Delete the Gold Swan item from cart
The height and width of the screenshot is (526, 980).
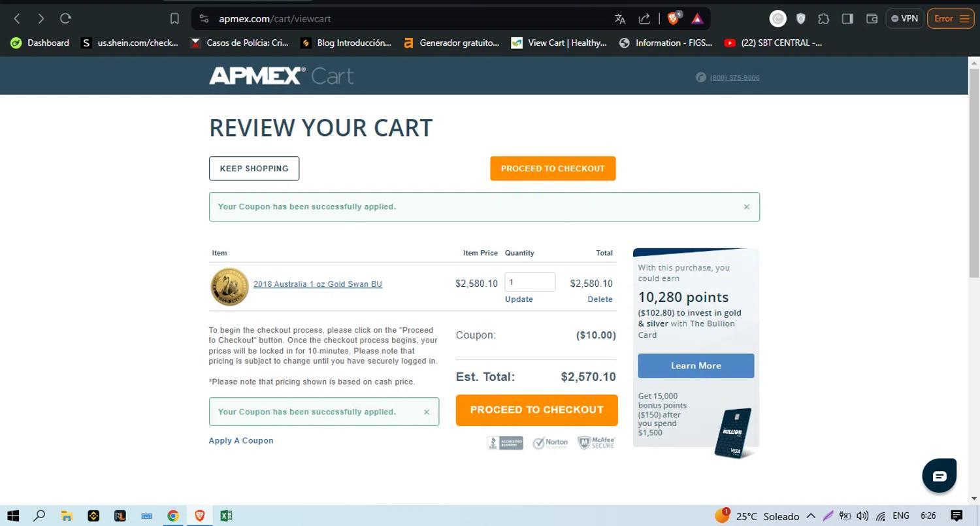tap(600, 299)
